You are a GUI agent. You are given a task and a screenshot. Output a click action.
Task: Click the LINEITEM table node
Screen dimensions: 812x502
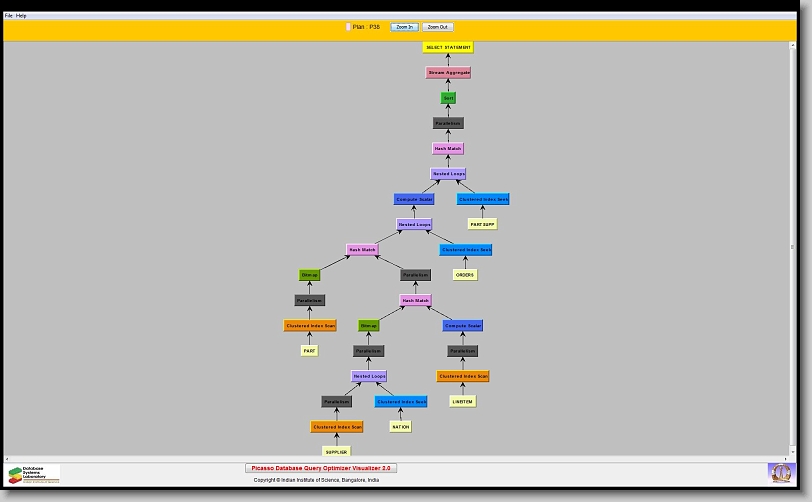pyautogui.click(x=462, y=401)
